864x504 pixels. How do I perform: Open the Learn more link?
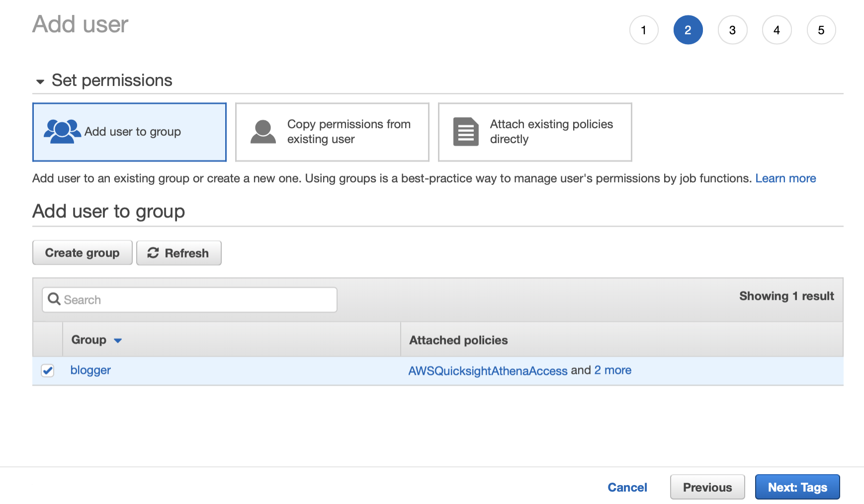point(785,178)
